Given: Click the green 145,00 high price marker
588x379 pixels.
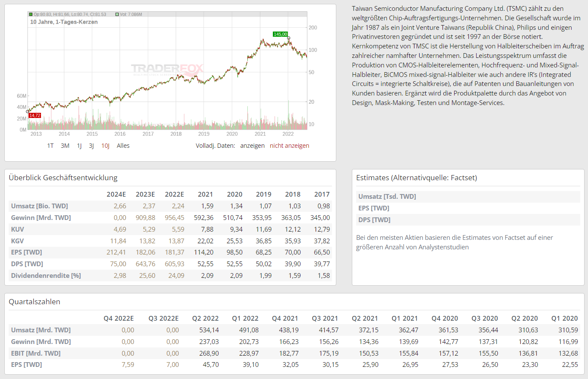Looking at the screenshot, I should pyautogui.click(x=280, y=34).
